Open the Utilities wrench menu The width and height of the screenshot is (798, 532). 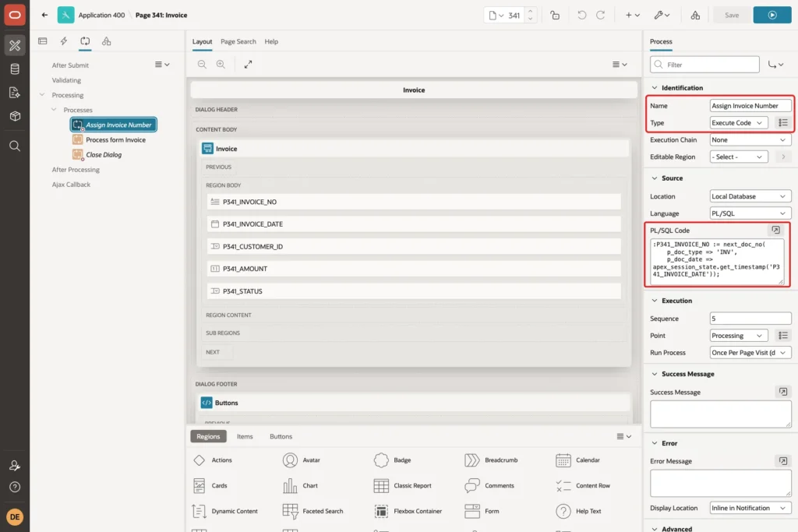click(662, 16)
